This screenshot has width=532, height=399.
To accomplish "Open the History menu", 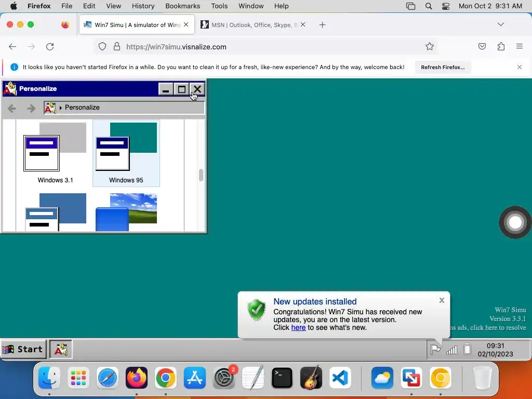I will pyautogui.click(x=143, y=6).
